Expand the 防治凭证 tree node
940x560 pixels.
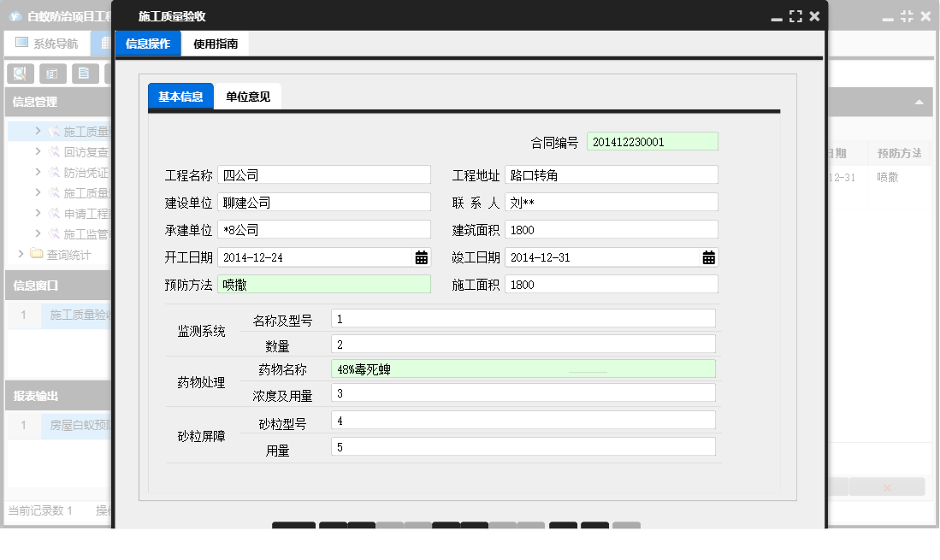click(x=38, y=172)
